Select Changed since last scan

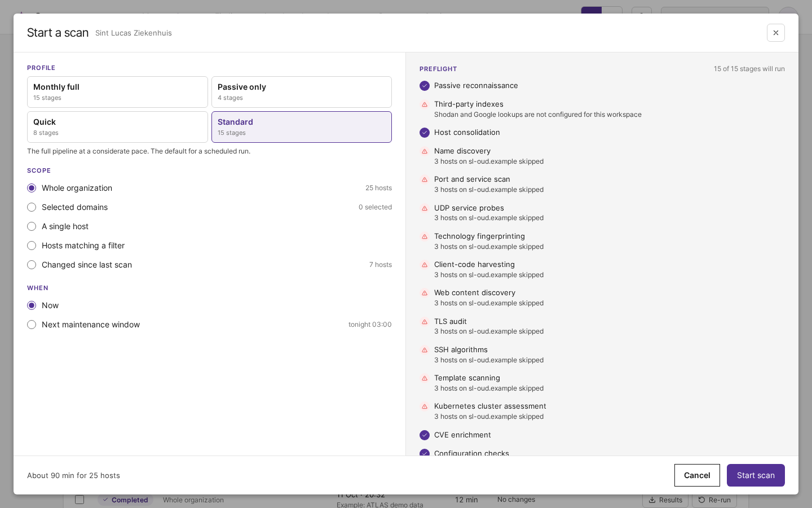pyautogui.click(x=209, y=265)
